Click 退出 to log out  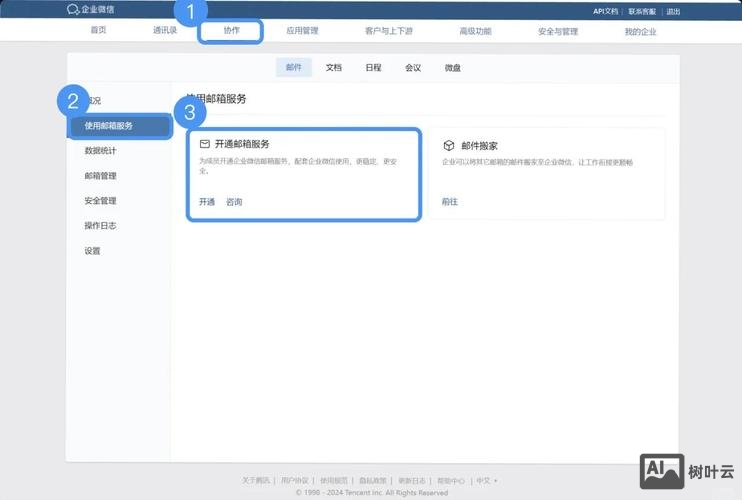673,11
